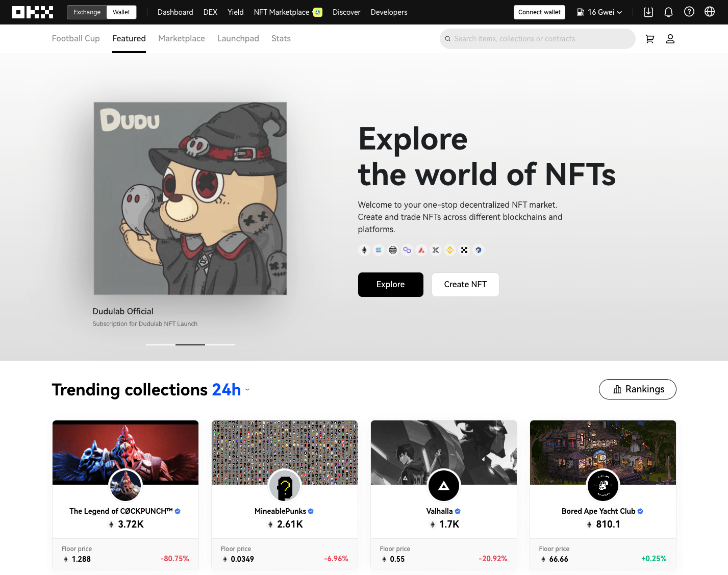Click the Connect wallet button
Viewport: 728px width, 575px height.
tap(539, 12)
